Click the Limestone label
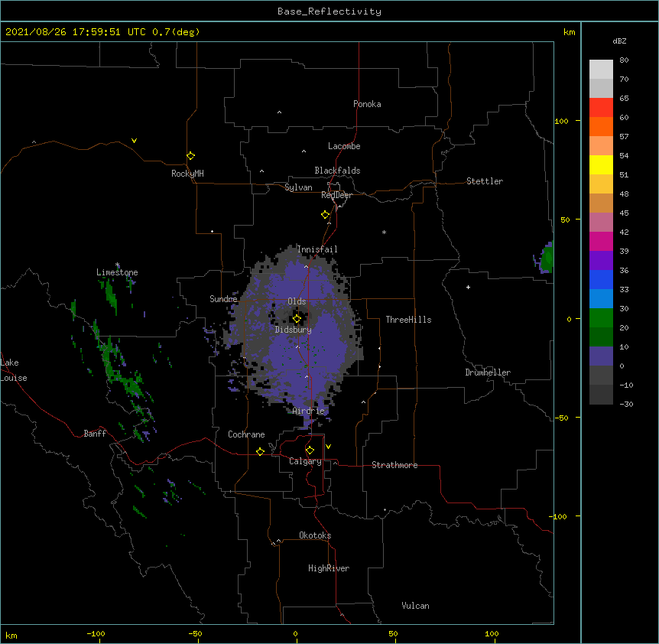 (x=117, y=272)
